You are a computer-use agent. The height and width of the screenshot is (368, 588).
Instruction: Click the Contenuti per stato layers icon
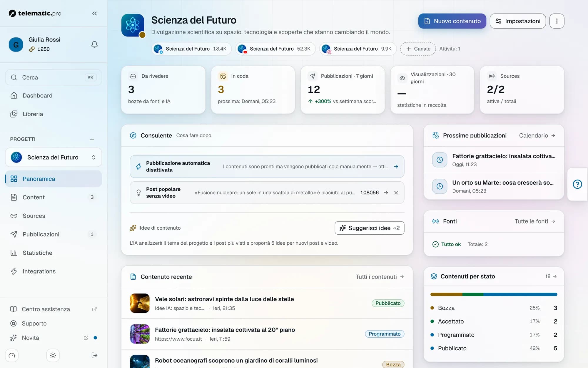click(434, 276)
